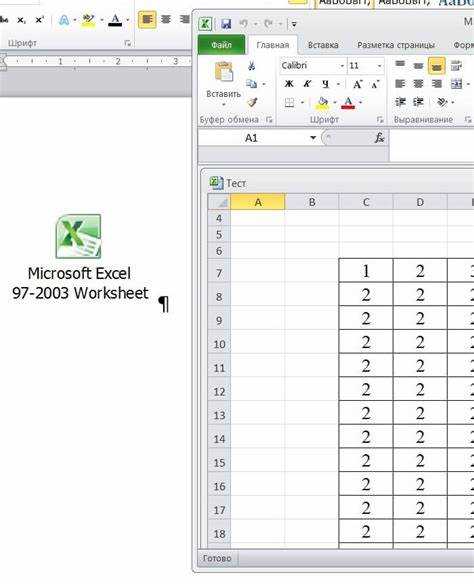
Task: Increase indent in Excel alignment group
Action: click(x=418, y=102)
